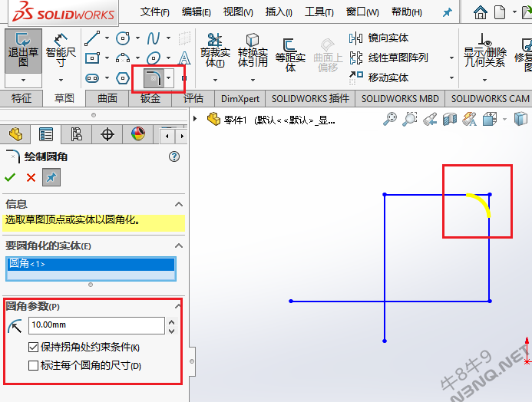Select the straight Slot tool
The height and width of the screenshot is (402, 532).
(92, 78)
